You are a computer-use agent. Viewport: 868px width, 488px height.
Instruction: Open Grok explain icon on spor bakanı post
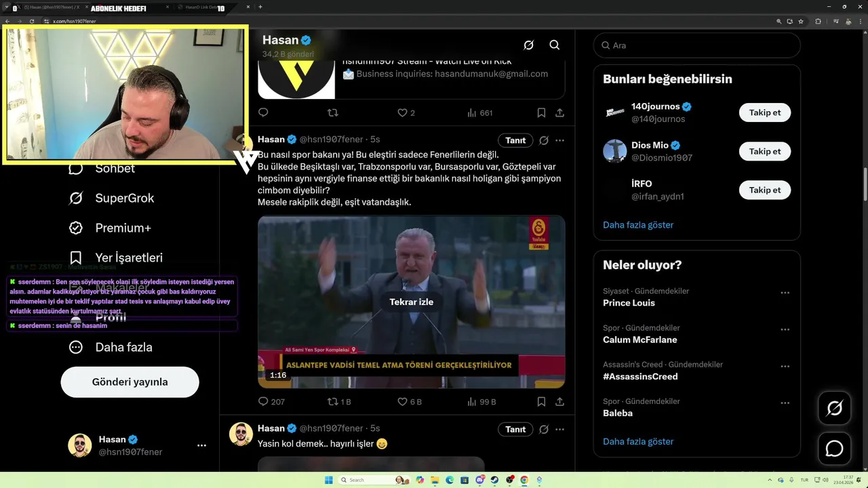[544, 140]
